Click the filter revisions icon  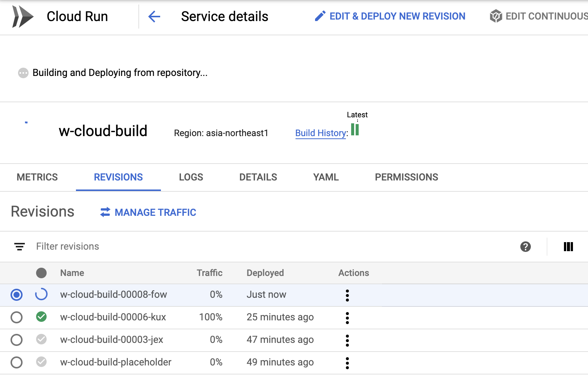(20, 247)
